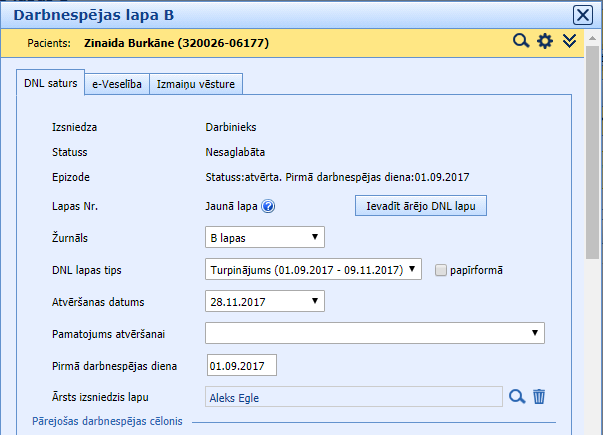
Task: Search for a doctor using the magnifier icon
Action: tap(517, 396)
